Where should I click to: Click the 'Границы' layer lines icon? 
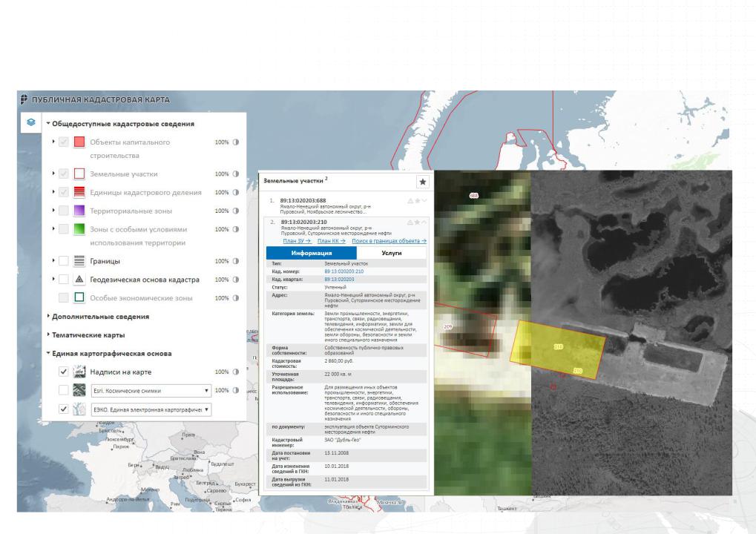(79, 261)
